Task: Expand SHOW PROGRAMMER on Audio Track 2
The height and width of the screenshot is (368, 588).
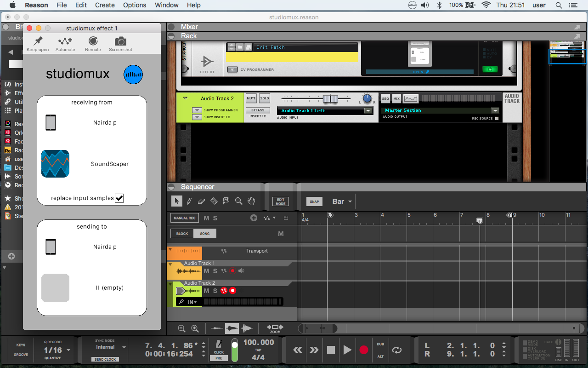Action: coord(197,110)
